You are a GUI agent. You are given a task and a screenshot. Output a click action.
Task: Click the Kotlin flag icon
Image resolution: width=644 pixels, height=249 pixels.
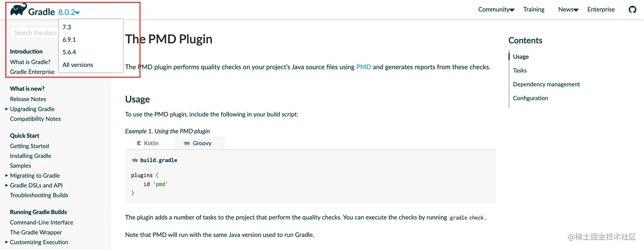coord(139,143)
